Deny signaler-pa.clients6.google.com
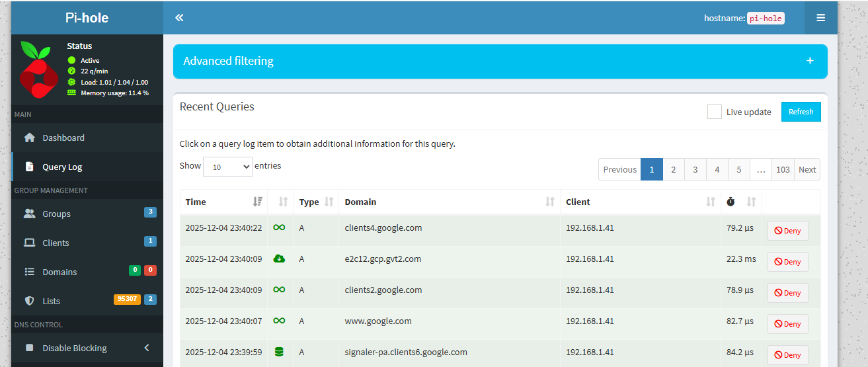Image resolution: width=868 pixels, height=367 pixels. click(x=787, y=355)
